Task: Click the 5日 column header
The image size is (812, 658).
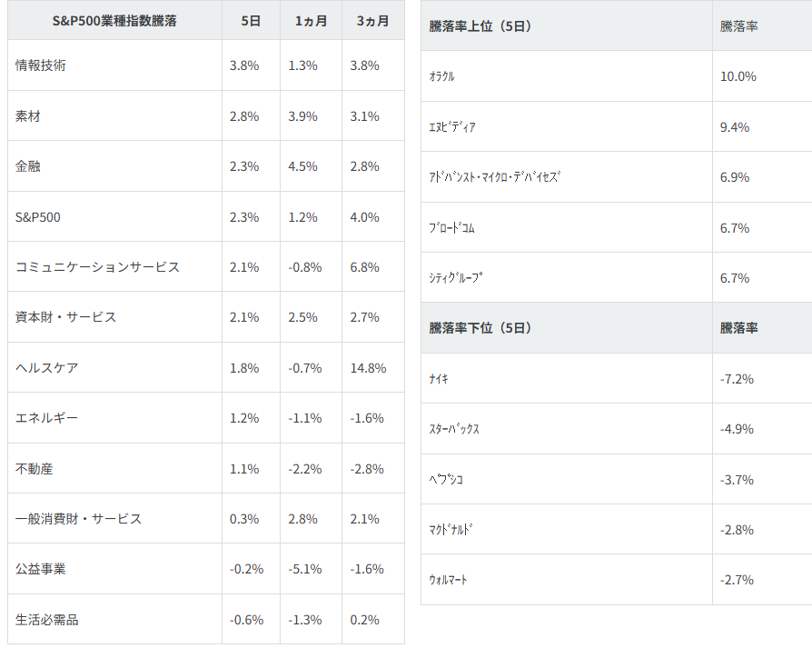Action: click(x=251, y=21)
